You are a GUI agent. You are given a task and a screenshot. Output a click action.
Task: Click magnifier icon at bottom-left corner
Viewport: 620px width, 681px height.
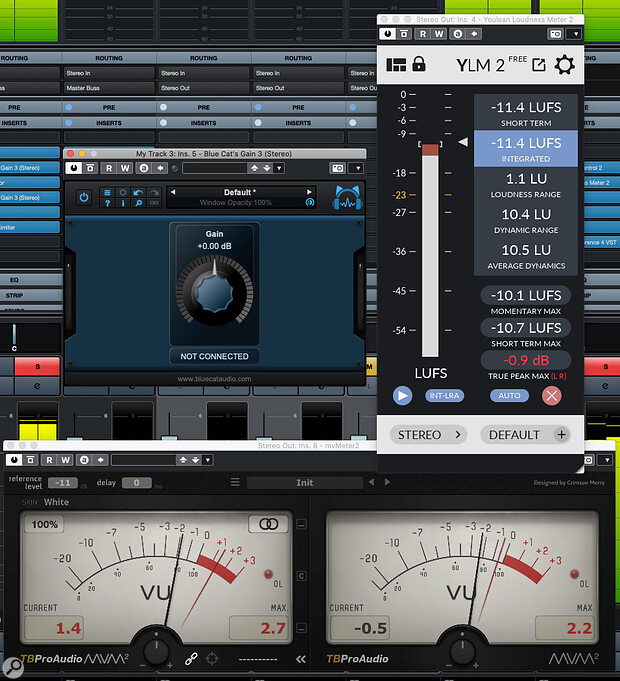13,667
